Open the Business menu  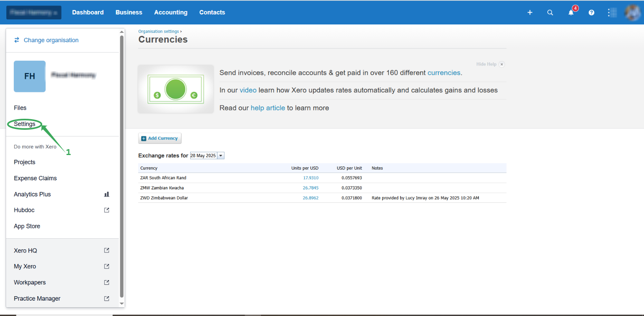point(129,12)
